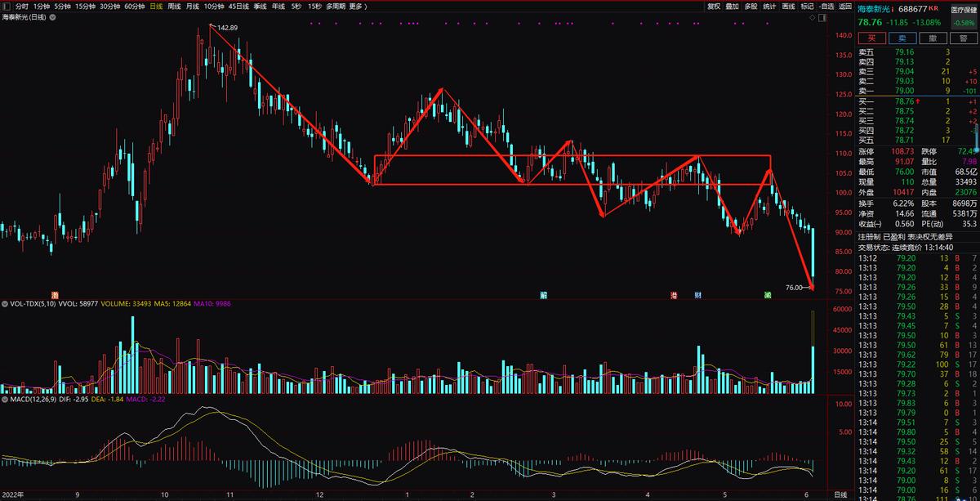Click the 多股 multi-stock tool

[x=751, y=6]
